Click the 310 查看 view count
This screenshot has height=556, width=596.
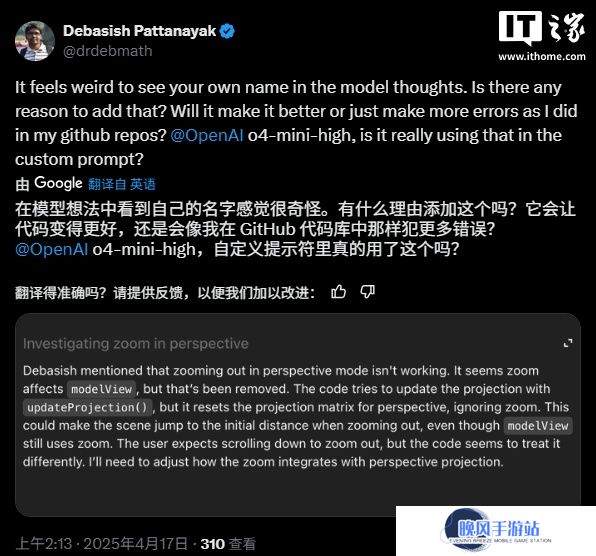228,544
